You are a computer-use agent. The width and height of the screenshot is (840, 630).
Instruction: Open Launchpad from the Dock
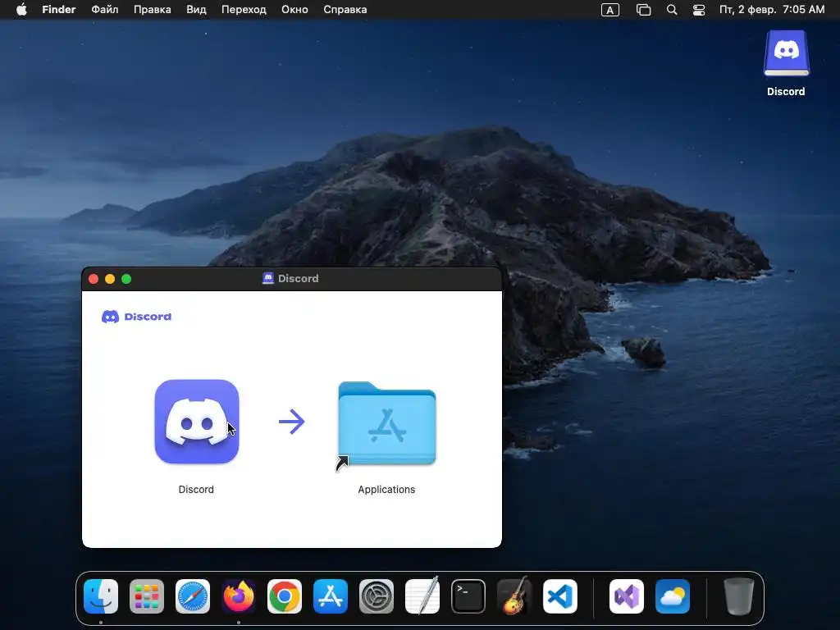[x=147, y=596]
